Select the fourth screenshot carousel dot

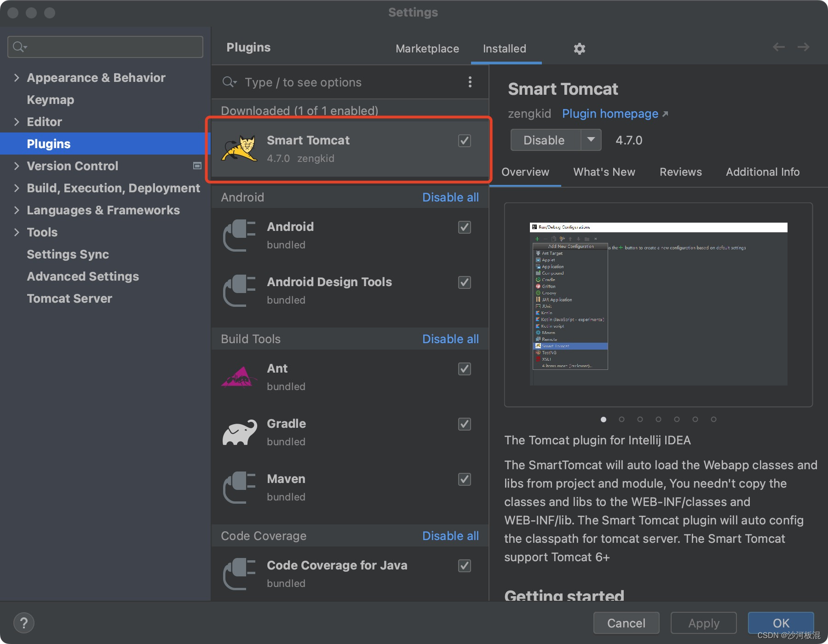point(658,419)
